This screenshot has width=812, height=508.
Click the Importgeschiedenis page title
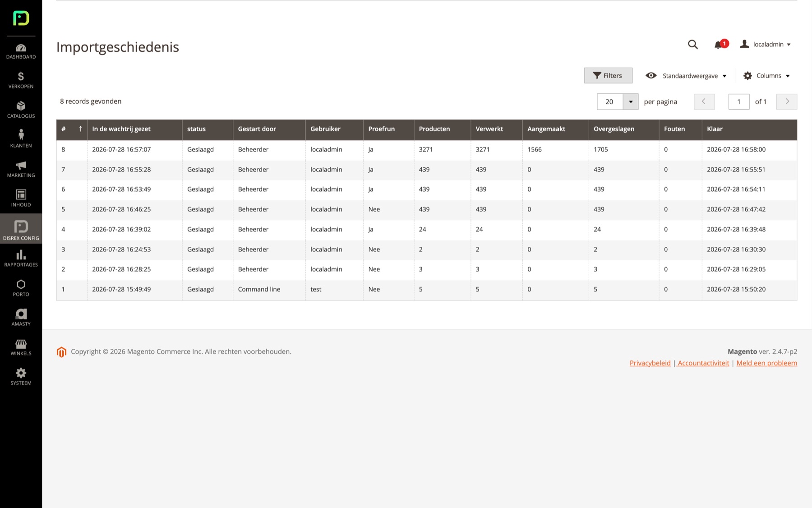(118, 47)
